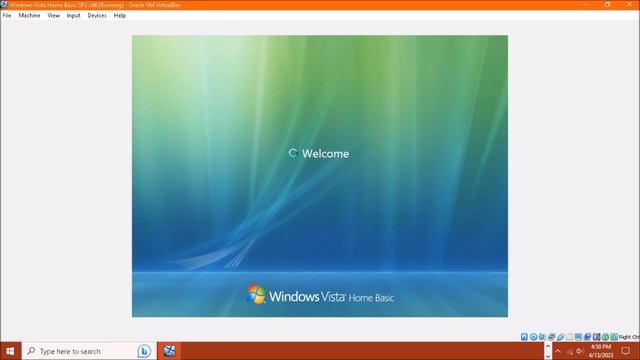Close the VirtualBox VM window
Screen dimensions: 640x360
[629, 4]
